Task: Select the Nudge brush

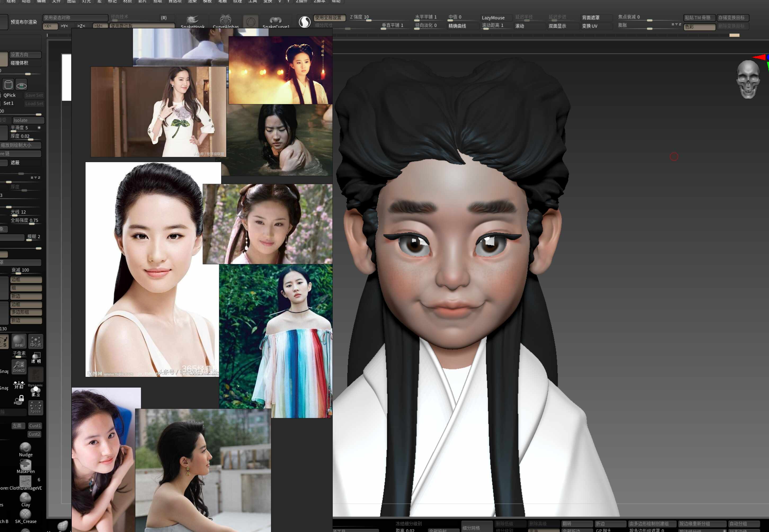Action: click(25, 449)
